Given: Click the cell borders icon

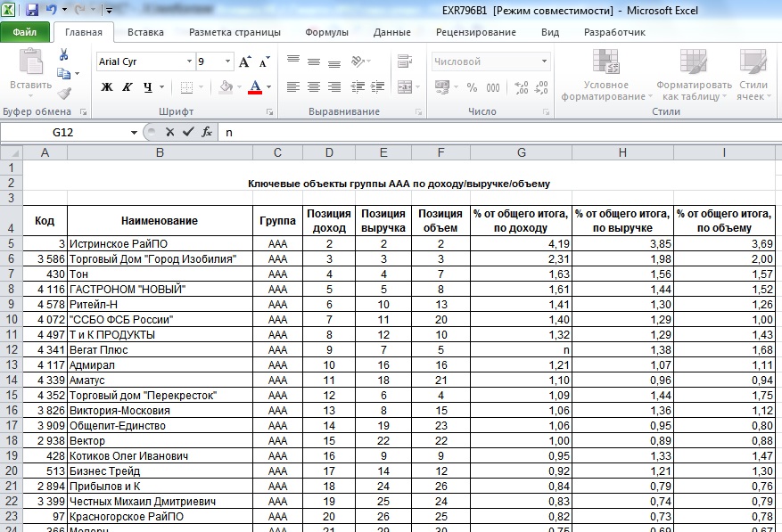Looking at the screenshot, I should [186, 87].
